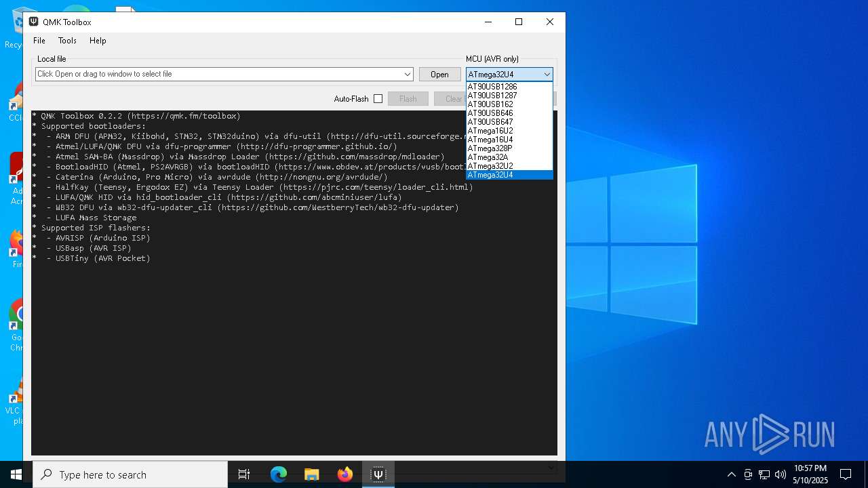Open the File menu
Screen dimensions: 868x488
point(39,41)
